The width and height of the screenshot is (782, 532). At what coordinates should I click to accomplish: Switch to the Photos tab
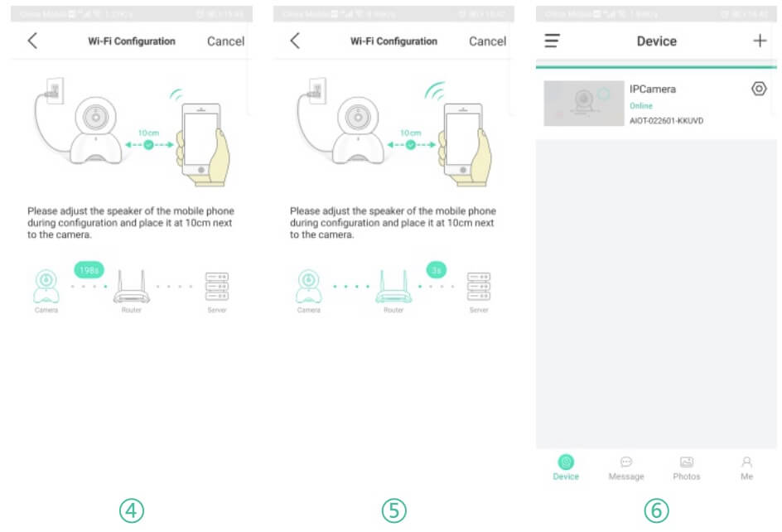686,467
